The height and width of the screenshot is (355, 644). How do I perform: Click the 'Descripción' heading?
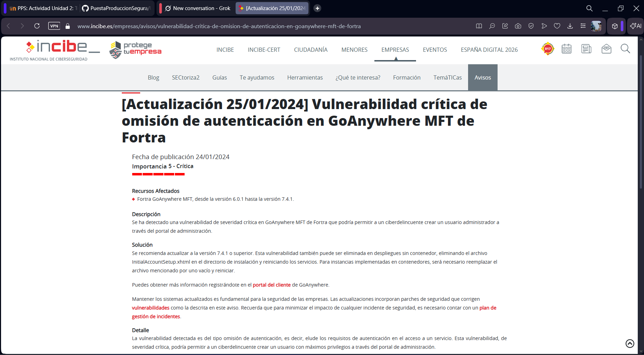(146, 214)
